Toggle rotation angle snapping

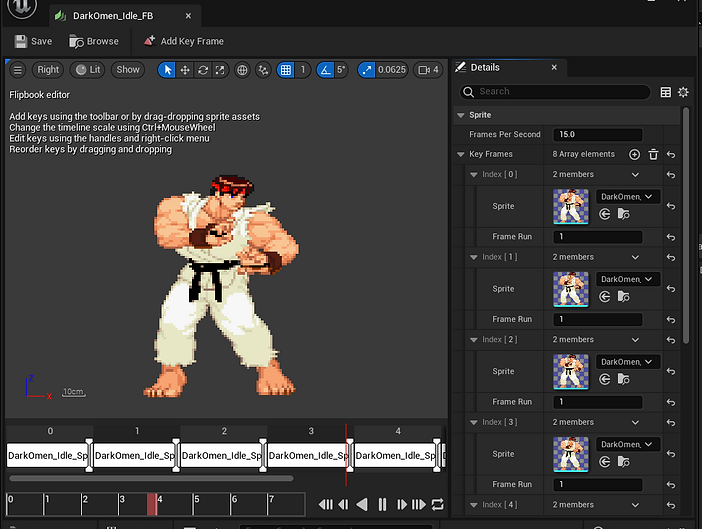tap(325, 70)
